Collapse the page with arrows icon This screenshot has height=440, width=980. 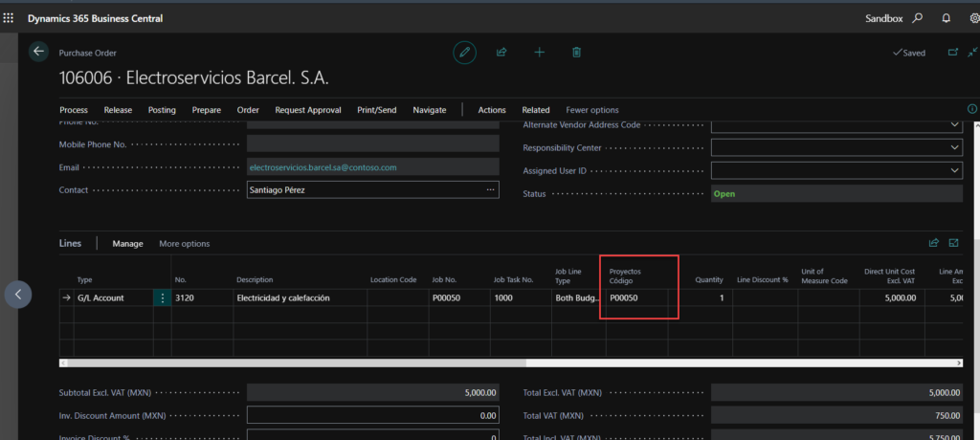(x=972, y=53)
